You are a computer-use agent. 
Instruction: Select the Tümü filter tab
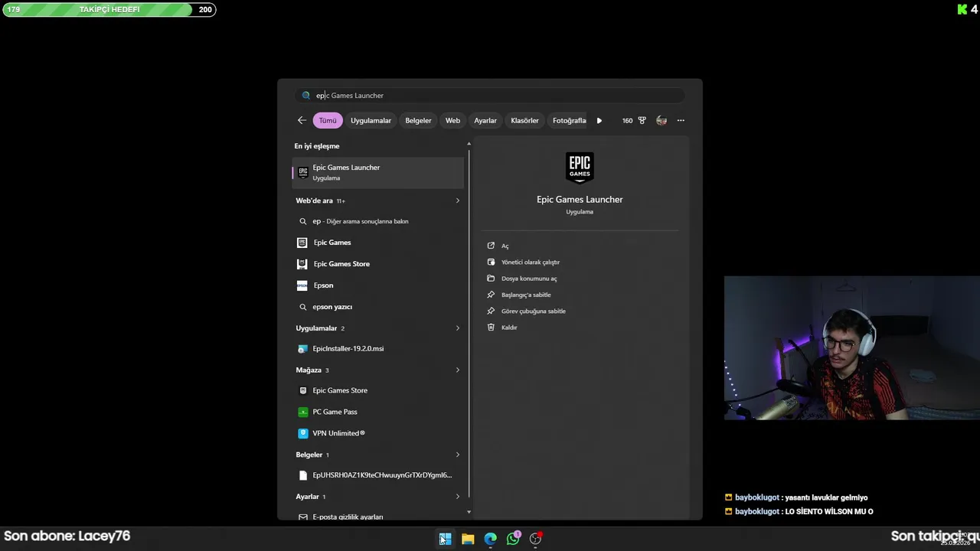[328, 120]
